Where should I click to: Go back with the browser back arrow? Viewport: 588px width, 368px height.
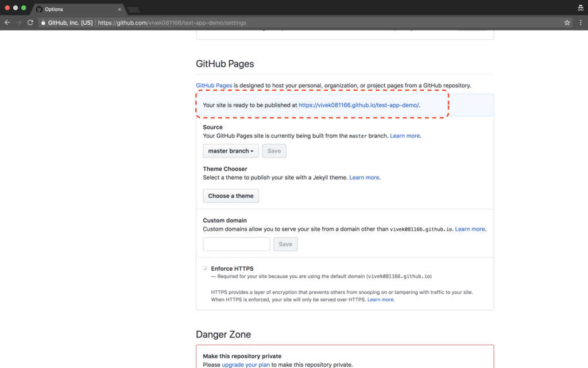pyautogui.click(x=7, y=22)
